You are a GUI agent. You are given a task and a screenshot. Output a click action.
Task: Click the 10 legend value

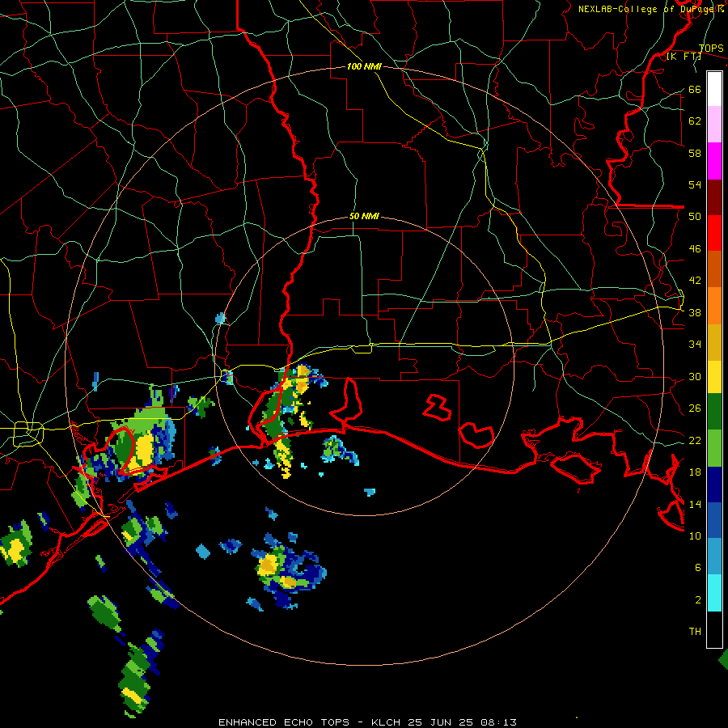click(x=695, y=536)
